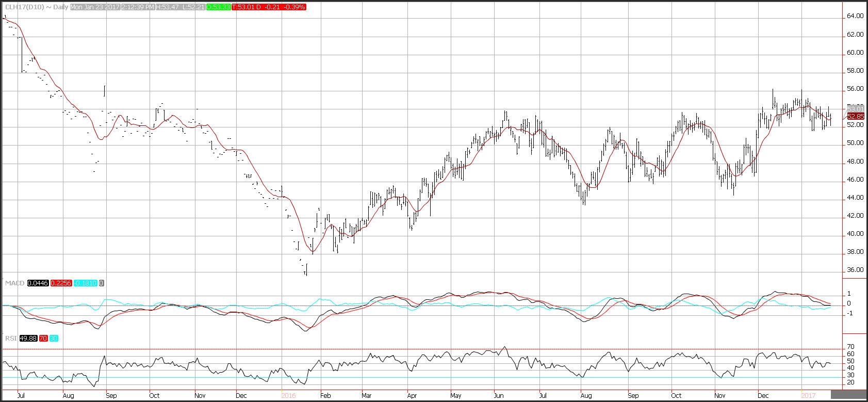868x402 pixels.
Task: Open the MACD indicator label
Action: click(14, 283)
